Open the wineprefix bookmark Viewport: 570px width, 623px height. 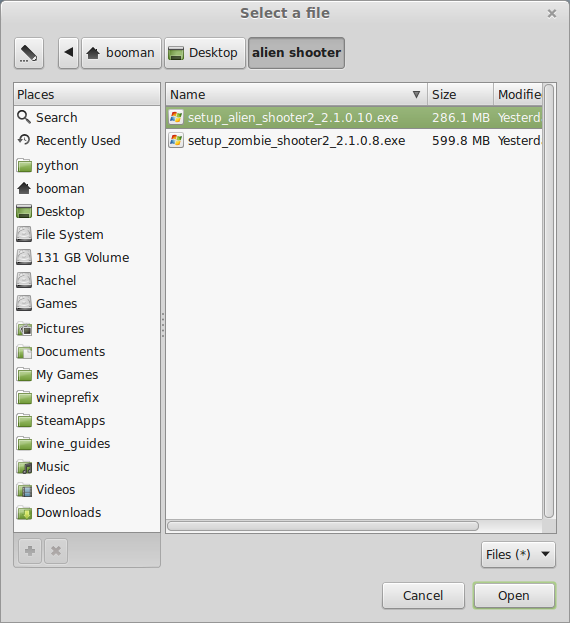click(x=87, y=398)
